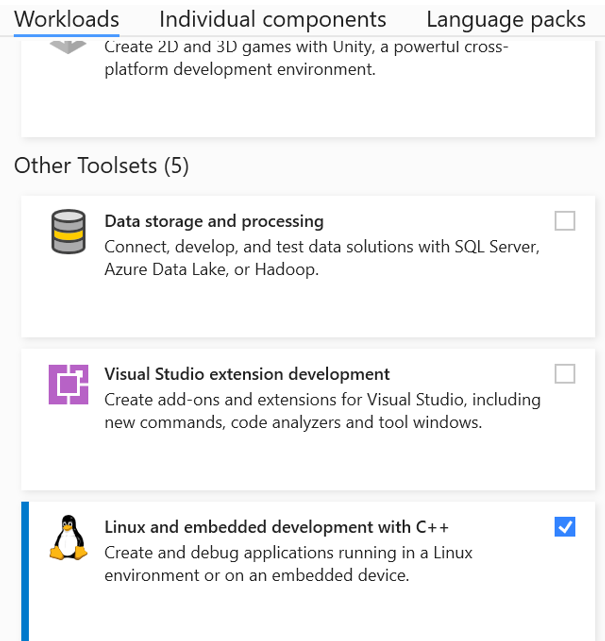Screen dimensions: 605x641
Task: Enable the Data storage and processing checkbox
Action: coord(565,221)
